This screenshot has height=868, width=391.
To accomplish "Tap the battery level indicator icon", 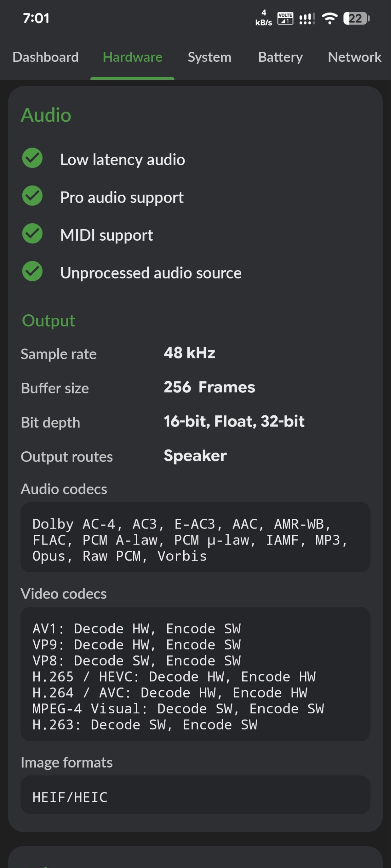I will 356,18.
